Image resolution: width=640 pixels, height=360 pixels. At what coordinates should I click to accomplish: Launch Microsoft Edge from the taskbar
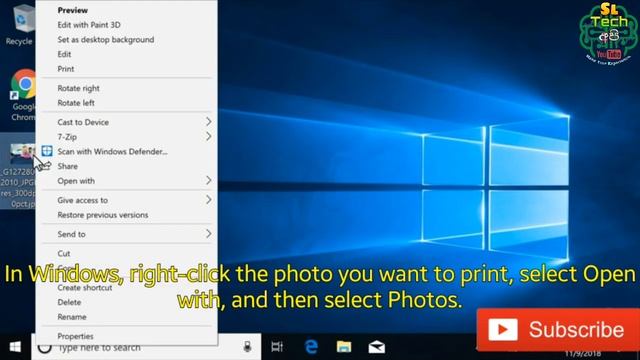pos(311,347)
